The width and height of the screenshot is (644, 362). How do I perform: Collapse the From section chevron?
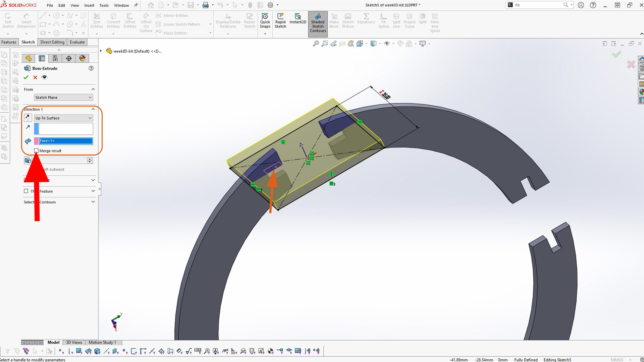pyautogui.click(x=93, y=89)
